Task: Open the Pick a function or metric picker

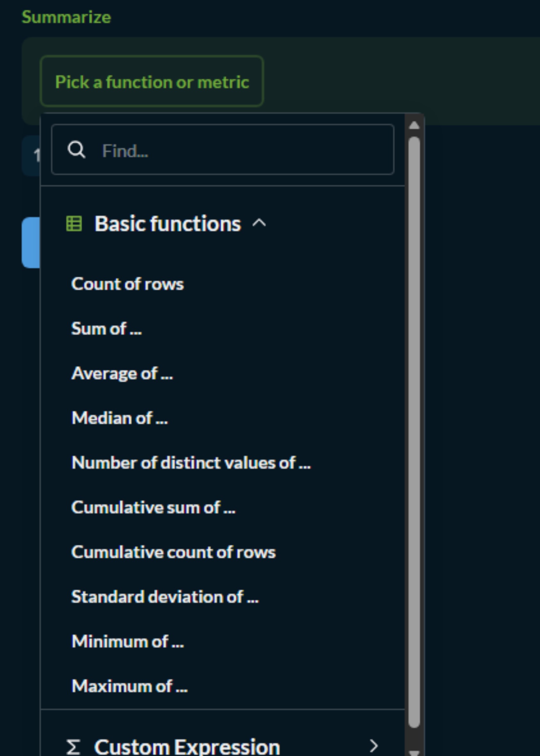Action: pyautogui.click(x=152, y=82)
